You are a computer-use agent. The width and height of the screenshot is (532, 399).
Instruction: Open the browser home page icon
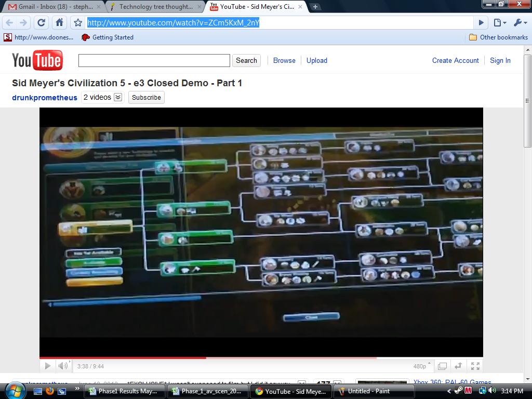(x=59, y=23)
